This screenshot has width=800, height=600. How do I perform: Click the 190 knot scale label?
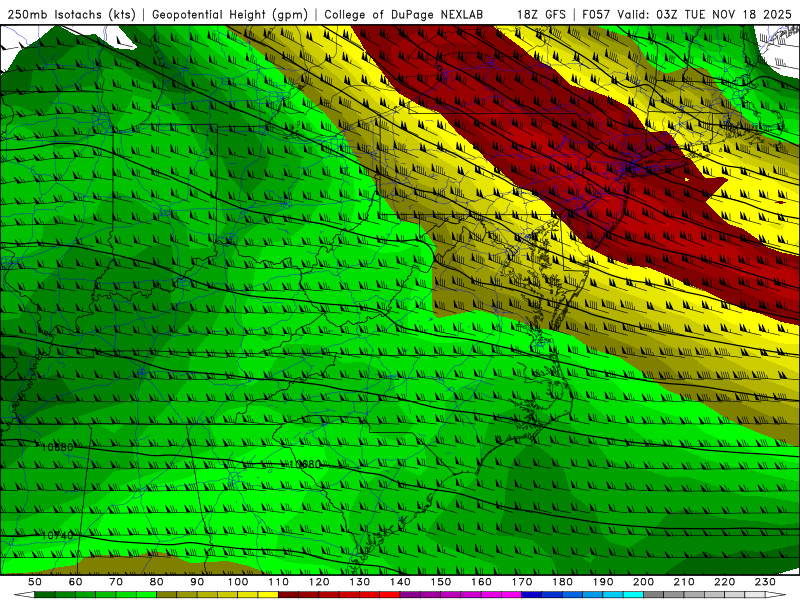(x=603, y=582)
